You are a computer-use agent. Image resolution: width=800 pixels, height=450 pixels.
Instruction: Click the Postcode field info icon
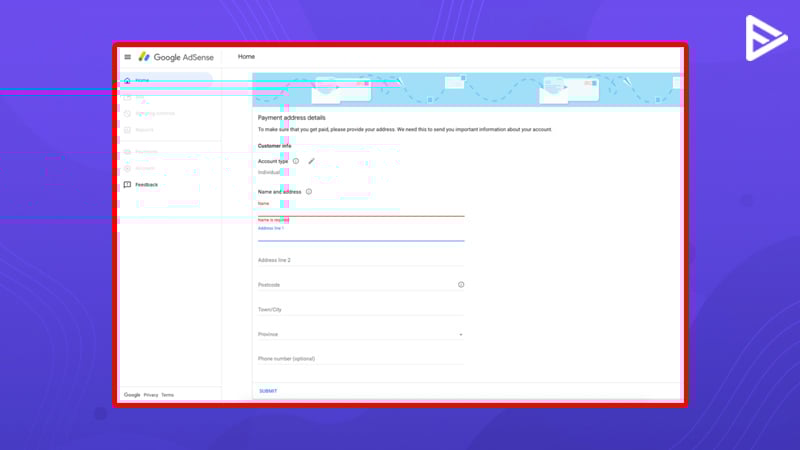(x=461, y=285)
